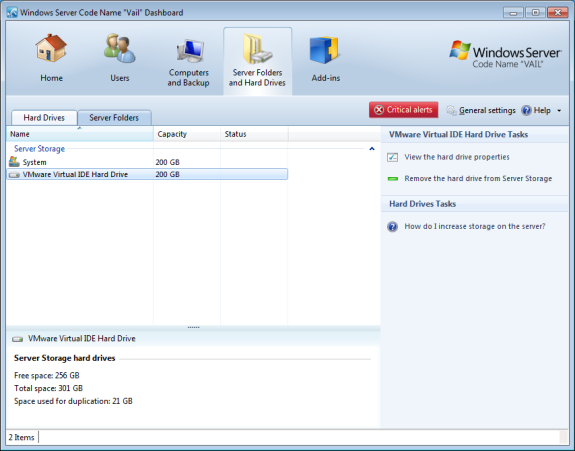Click the details pane splitter handle
This screenshot has width=575, height=451.
click(193, 327)
